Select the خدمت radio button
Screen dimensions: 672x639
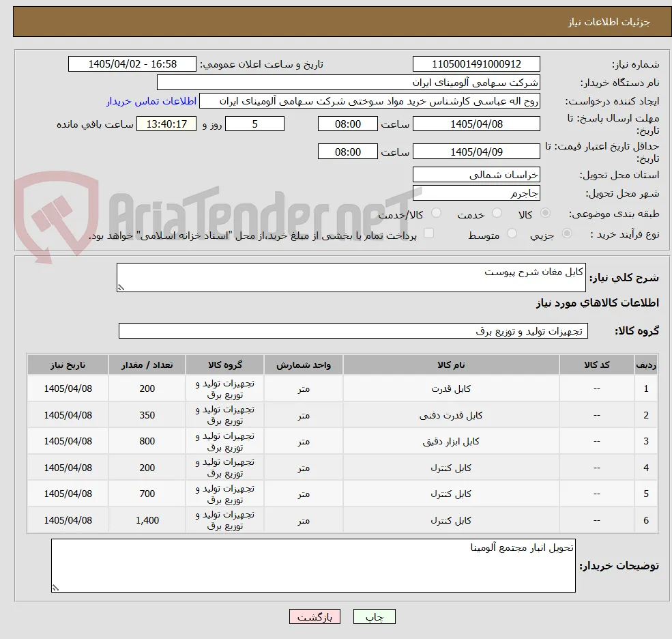click(x=497, y=213)
